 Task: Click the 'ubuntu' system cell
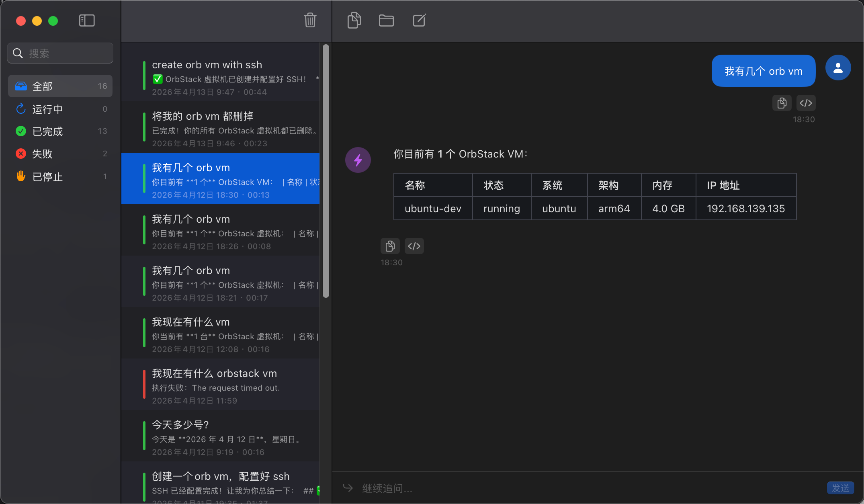[x=559, y=209]
